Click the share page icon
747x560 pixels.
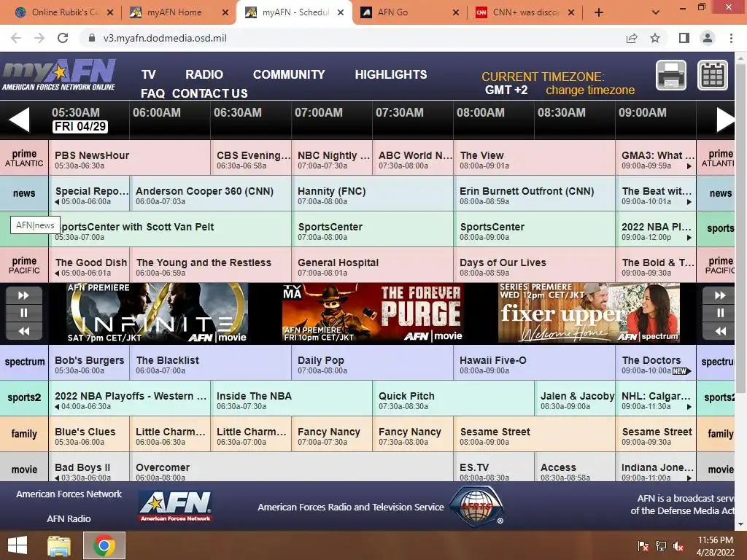[x=632, y=38]
